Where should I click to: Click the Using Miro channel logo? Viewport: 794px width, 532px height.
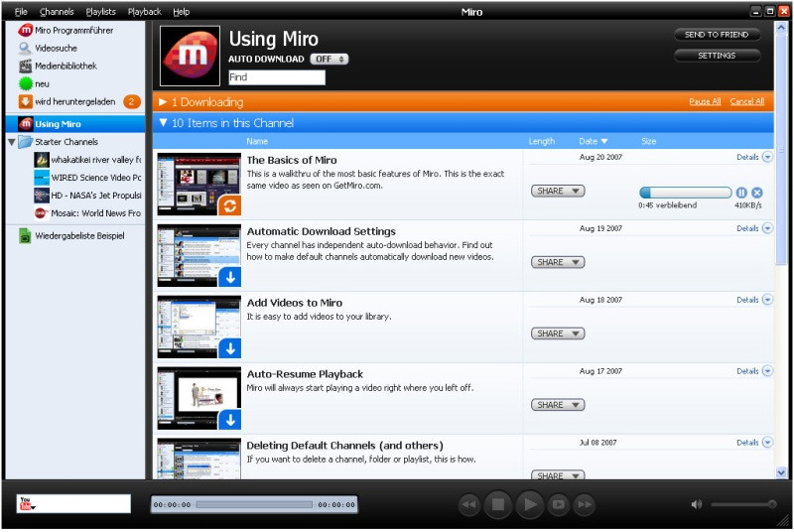190,56
